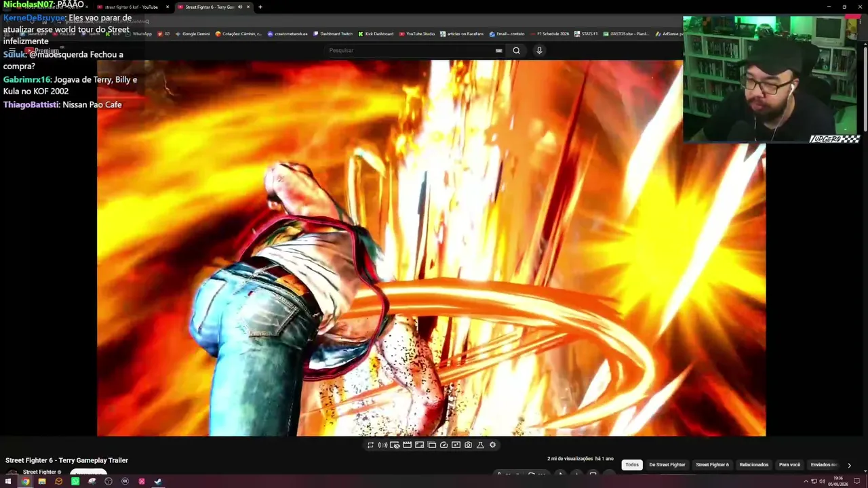This screenshot has width=868, height=488.
Task: Select the 'Para você' filter chip
Action: click(789, 465)
